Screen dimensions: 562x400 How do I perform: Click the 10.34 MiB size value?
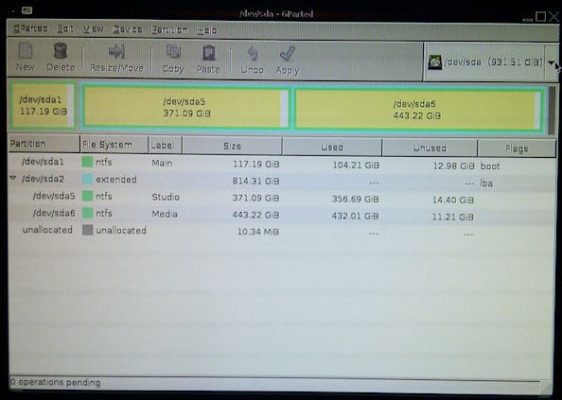(x=258, y=232)
